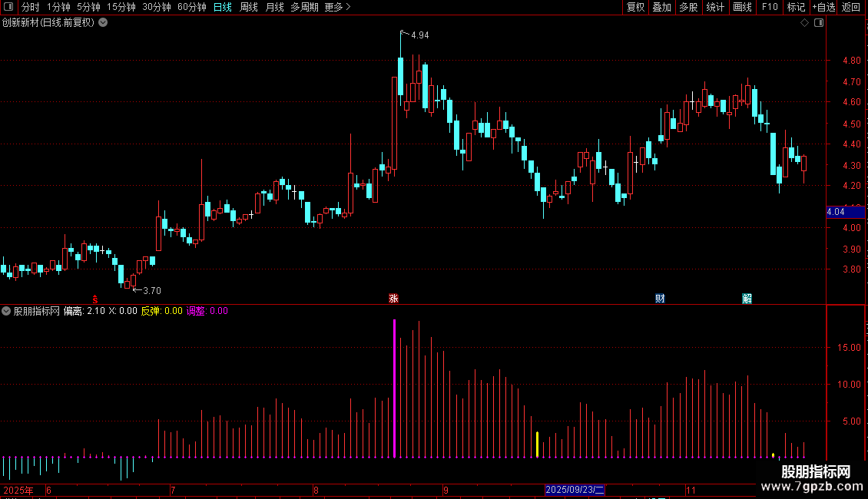Switch to 分时 intraday view
The height and width of the screenshot is (499, 868).
pos(31,7)
